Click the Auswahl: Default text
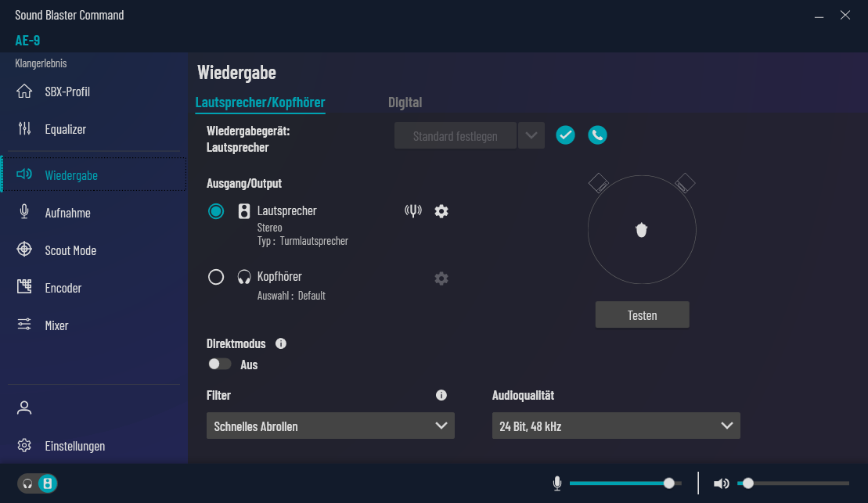The image size is (868, 503). point(291,296)
